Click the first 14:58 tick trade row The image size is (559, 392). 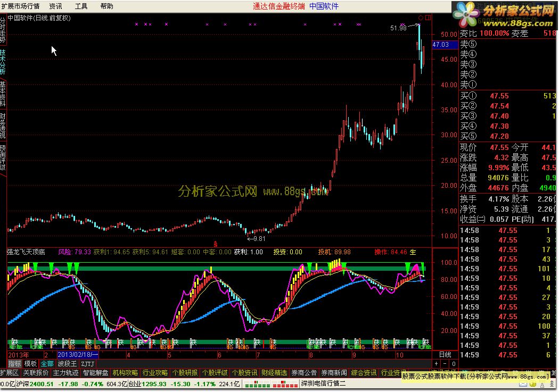(x=508, y=231)
